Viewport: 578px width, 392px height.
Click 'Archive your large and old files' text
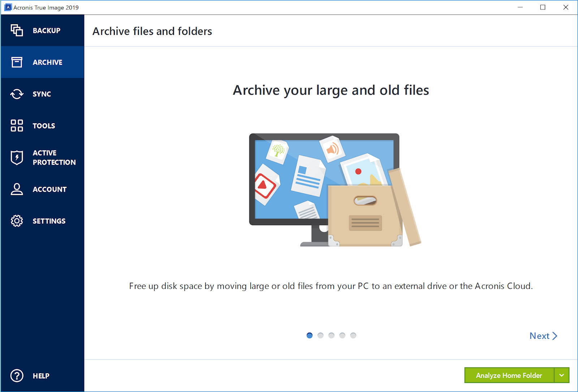coord(331,90)
